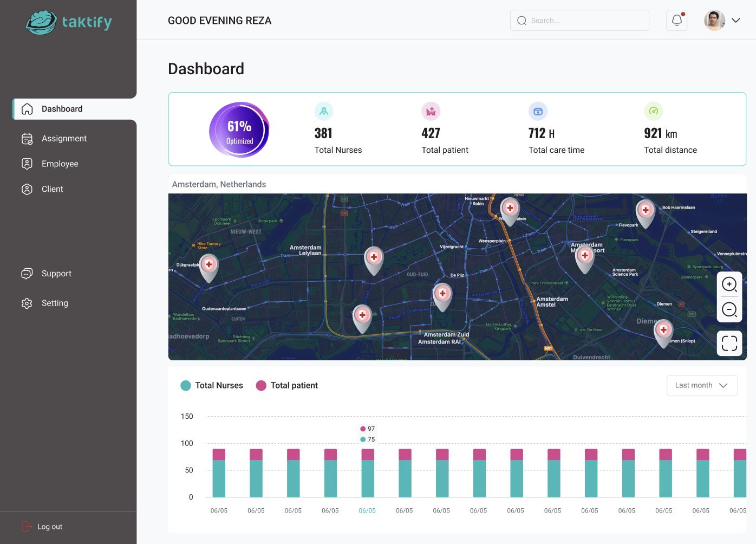Select Employee in the sidebar
This screenshot has width=756, height=544.
(60, 164)
